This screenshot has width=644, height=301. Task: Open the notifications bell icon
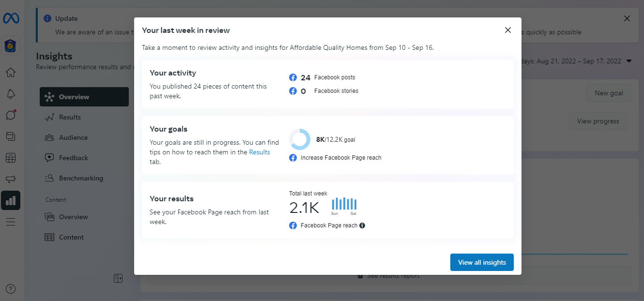[10, 94]
